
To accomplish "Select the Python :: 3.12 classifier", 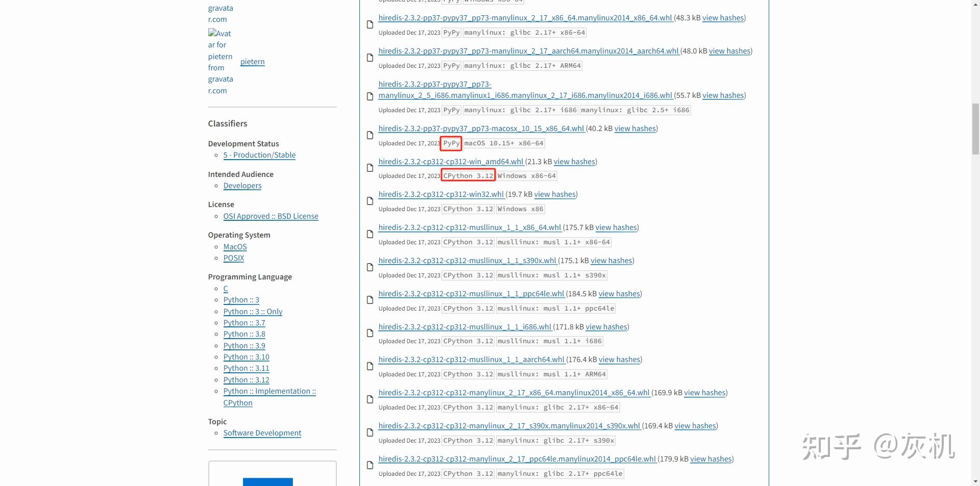I will 246,379.
